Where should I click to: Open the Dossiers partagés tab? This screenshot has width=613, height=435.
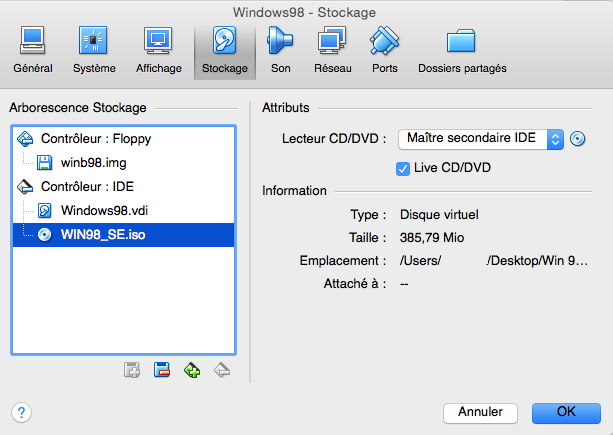pyautogui.click(x=462, y=51)
